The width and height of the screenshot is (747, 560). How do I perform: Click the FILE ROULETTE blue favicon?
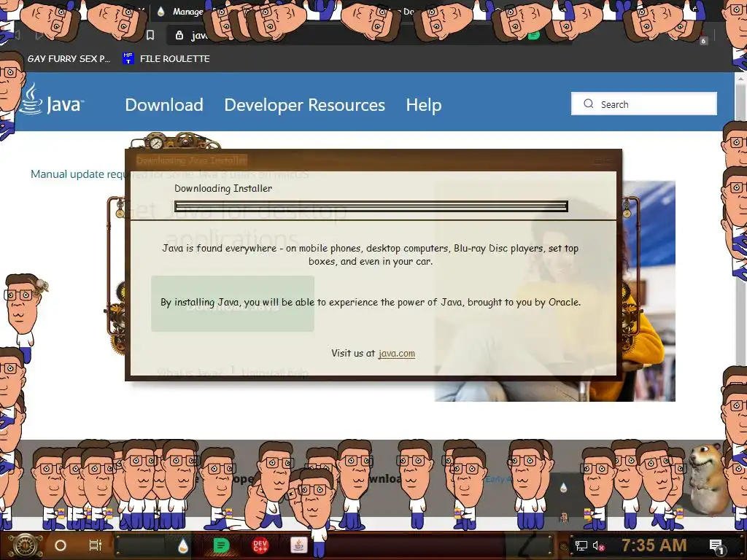pos(128,58)
